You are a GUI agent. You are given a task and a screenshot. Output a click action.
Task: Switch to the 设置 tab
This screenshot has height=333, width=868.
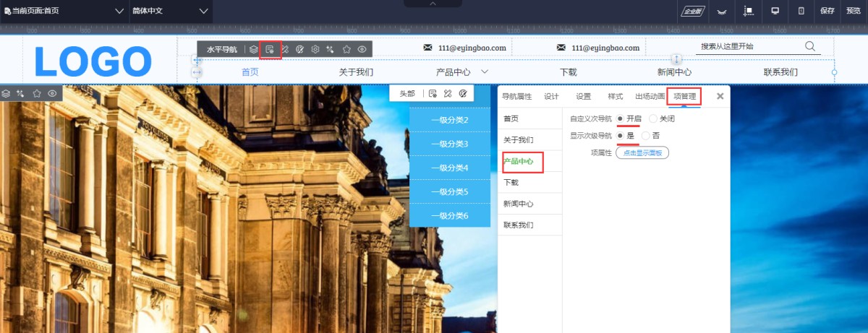tap(583, 96)
